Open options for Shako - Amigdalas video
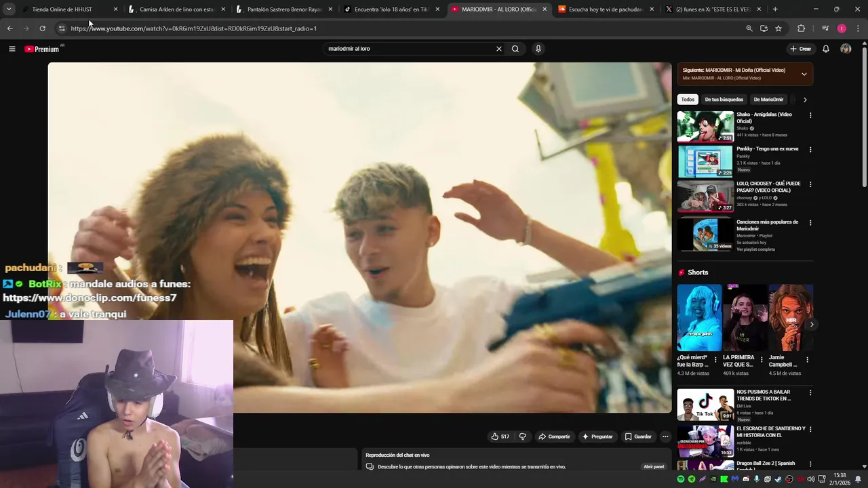This screenshot has width=868, height=488. pyautogui.click(x=810, y=115)
